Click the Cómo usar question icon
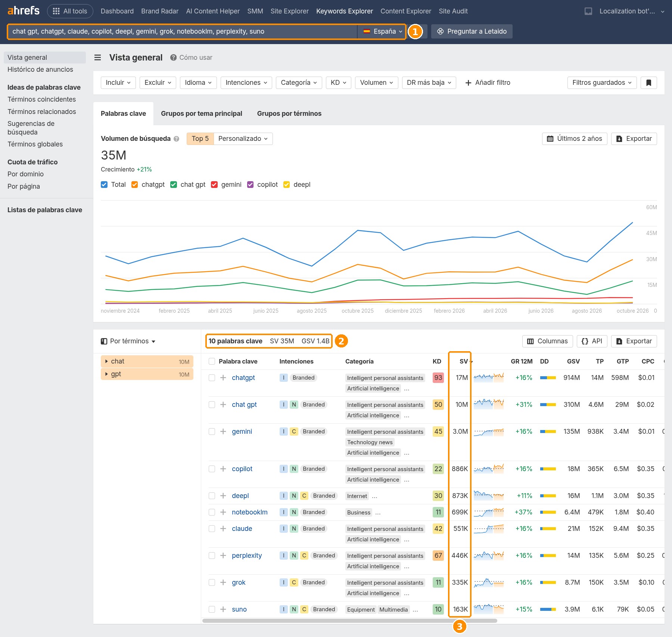Image resolution: width=672 pixels, height=637 pixels. tap(173, 58)
